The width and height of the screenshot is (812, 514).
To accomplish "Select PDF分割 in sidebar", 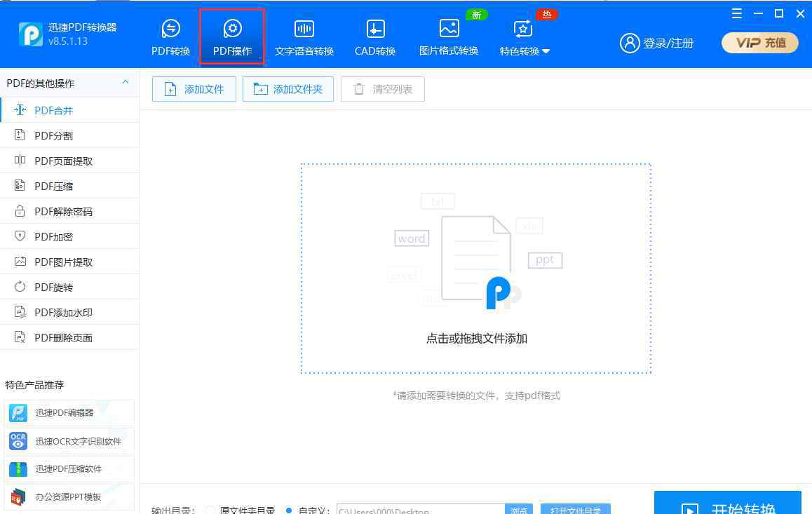I will pyautogui.click(x=70, y=135).
